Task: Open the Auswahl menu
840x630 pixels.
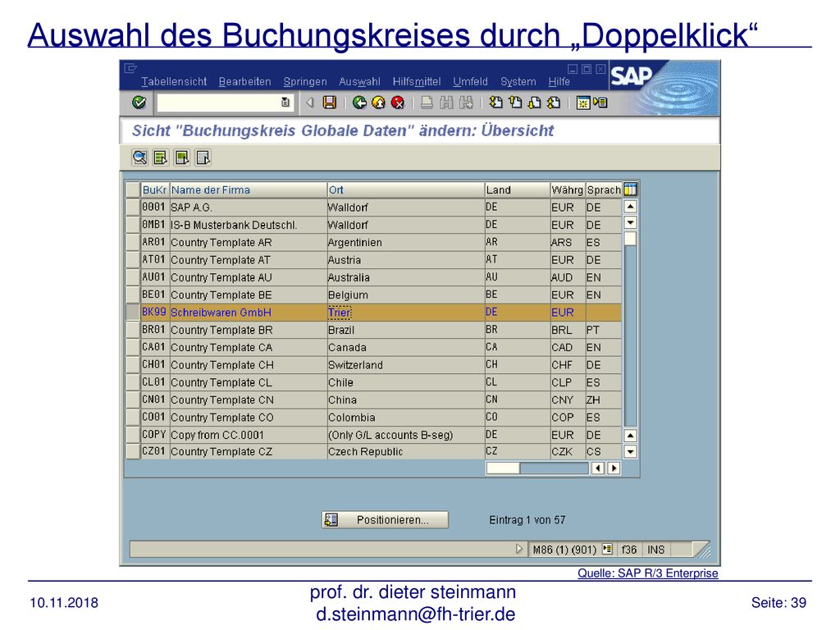Action: click(x=359, y=81)
